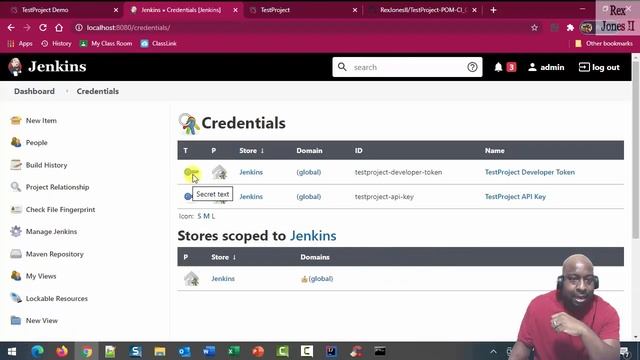Show hidden system tray icons
Screen dimensions: 640x360
[493, 351]
